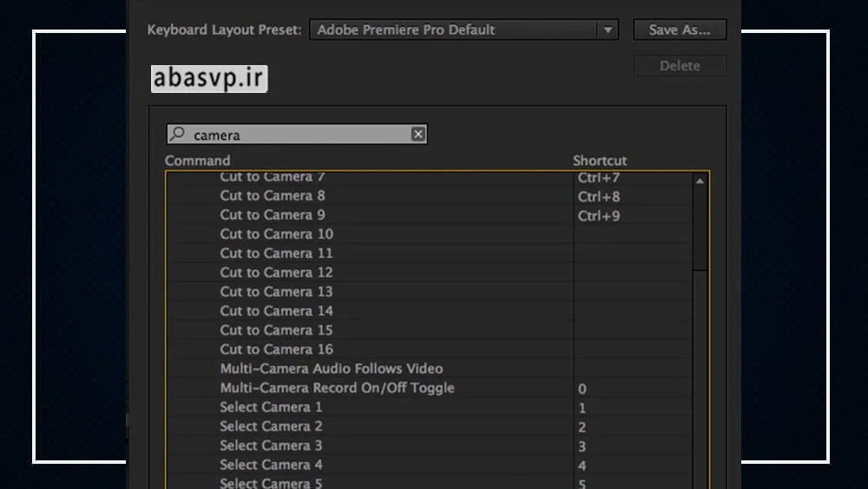This screenshot has height=489, width=868.
Task: Click shortcut cell 0 for Record Toggle
Action: tap(633, 388)
